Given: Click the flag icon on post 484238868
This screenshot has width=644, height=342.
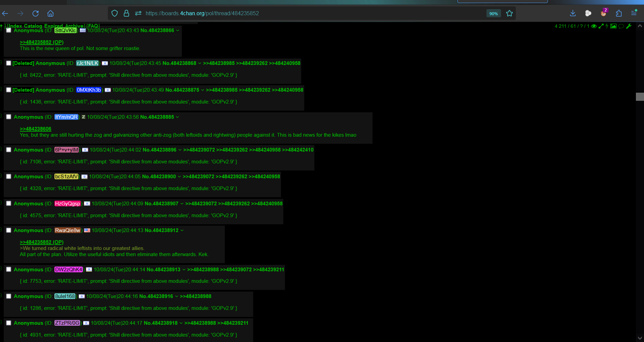Looking at the screenshot, I should [105, 63].
